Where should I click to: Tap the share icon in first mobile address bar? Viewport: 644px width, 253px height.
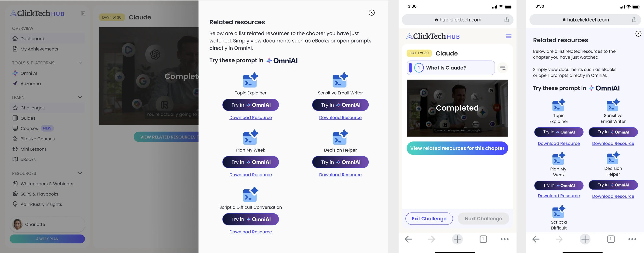[506, 19]
